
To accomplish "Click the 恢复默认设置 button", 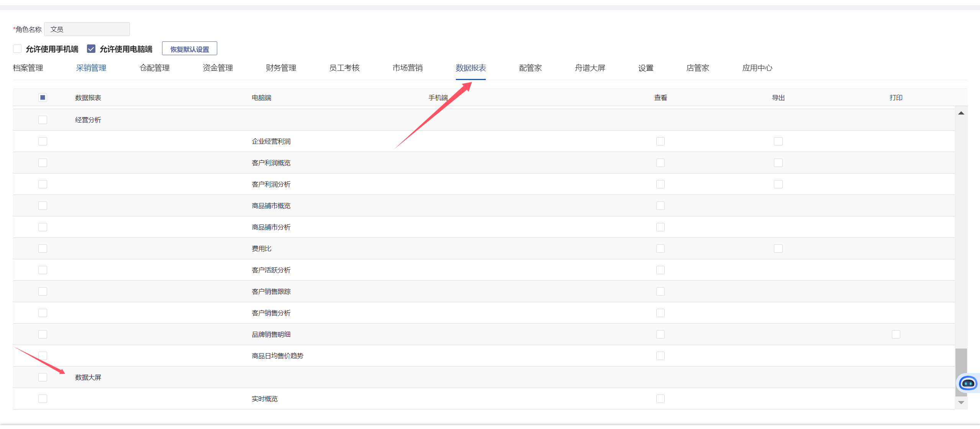I will pos(190,49).
